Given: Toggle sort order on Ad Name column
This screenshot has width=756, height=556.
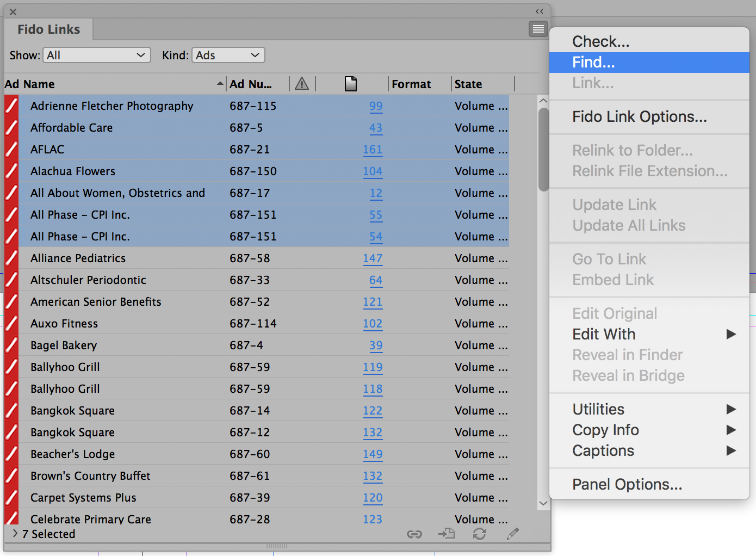Looking at the screenshot, I should pyautogui.click(x=115, y=84).
